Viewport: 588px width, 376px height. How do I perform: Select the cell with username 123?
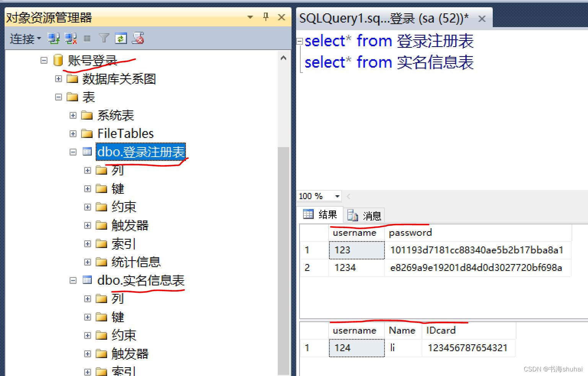point(357,250)
